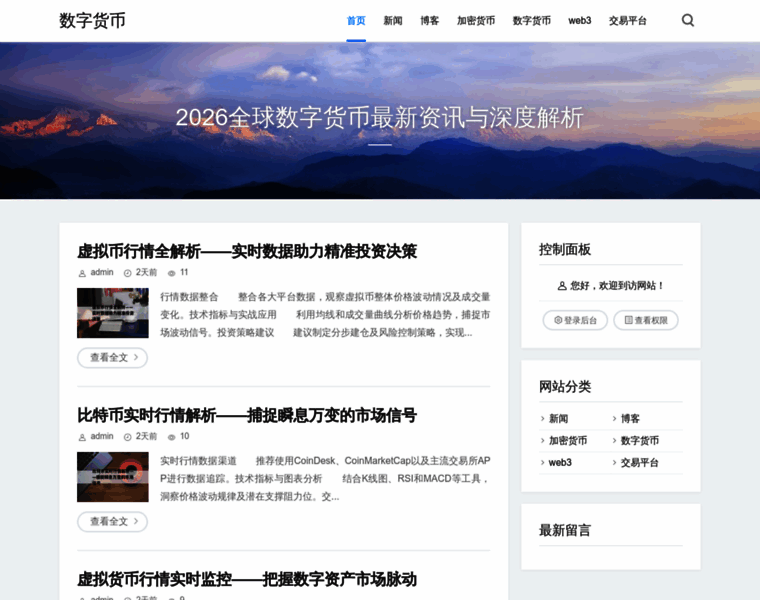Open the 博客 nav menu item
760x600 pixels.
coord(429,20)
